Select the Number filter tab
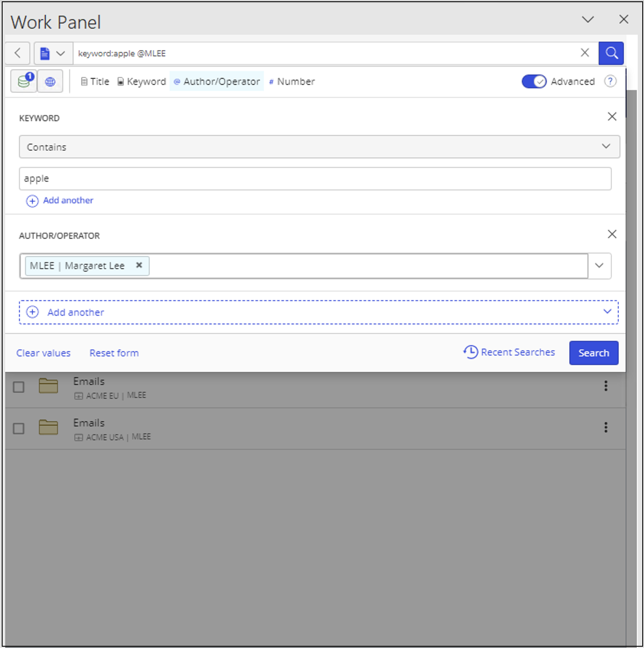The width and height of the screenshot is (644, 648). (292, 81)
